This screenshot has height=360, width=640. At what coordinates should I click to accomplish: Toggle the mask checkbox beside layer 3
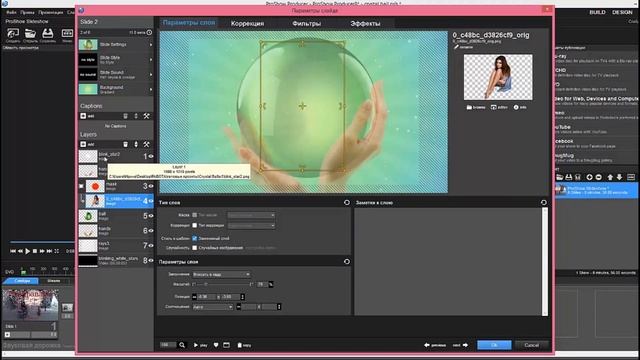pos(81,186)
